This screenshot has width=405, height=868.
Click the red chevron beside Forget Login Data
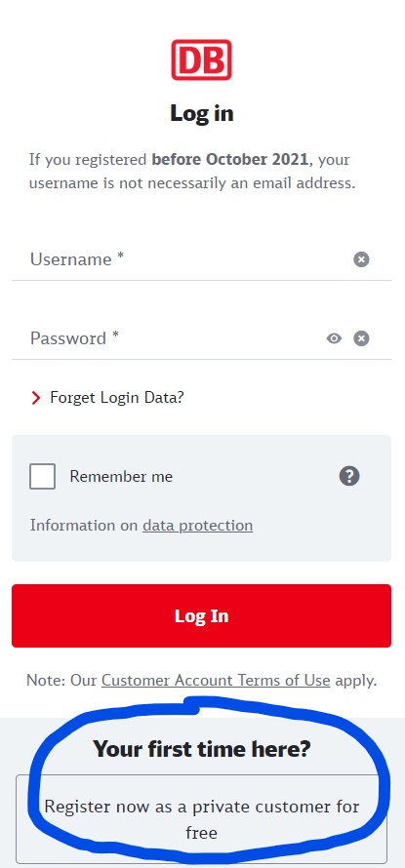36,398
